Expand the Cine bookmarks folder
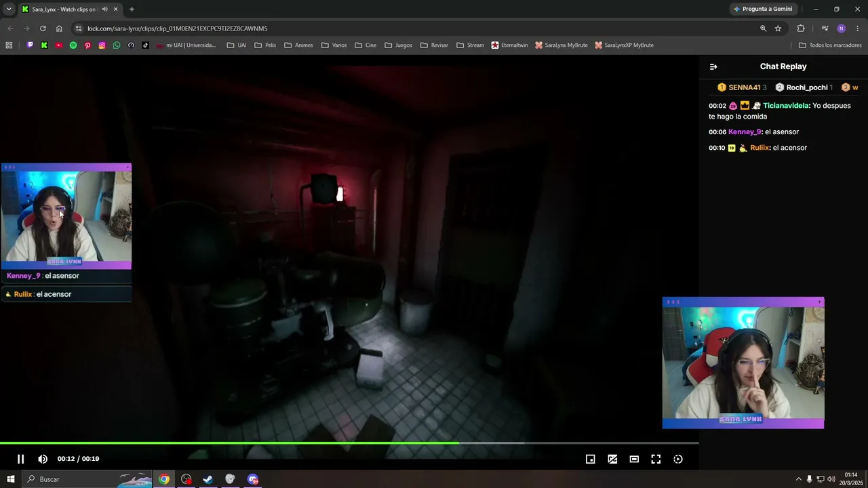The image size is (868, 488). coord(366,45)
